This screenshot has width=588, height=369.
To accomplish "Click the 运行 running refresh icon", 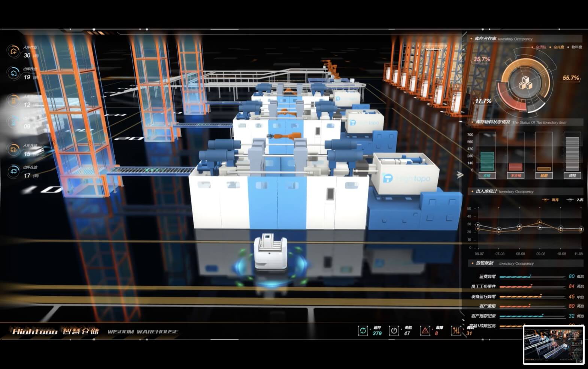I will [x=363, y=330].
